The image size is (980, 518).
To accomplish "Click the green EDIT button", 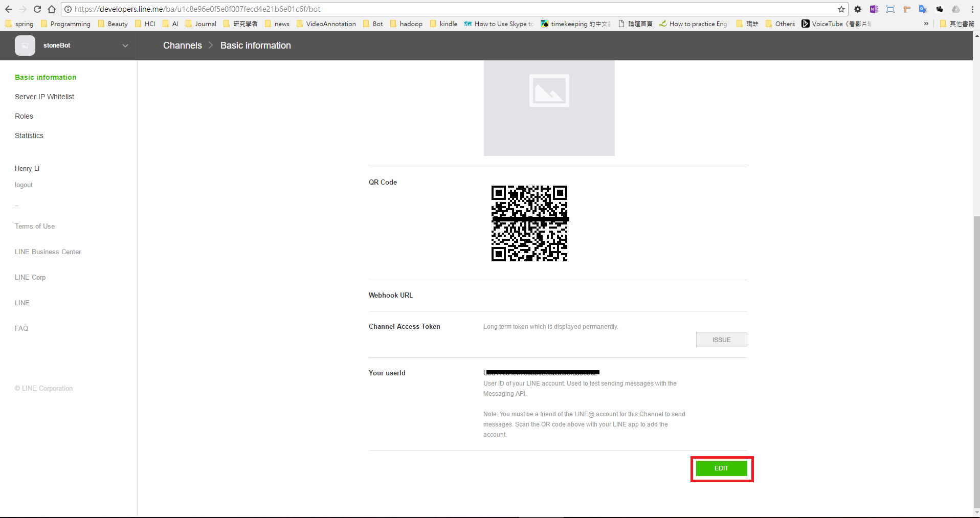I will pos(721,468).
